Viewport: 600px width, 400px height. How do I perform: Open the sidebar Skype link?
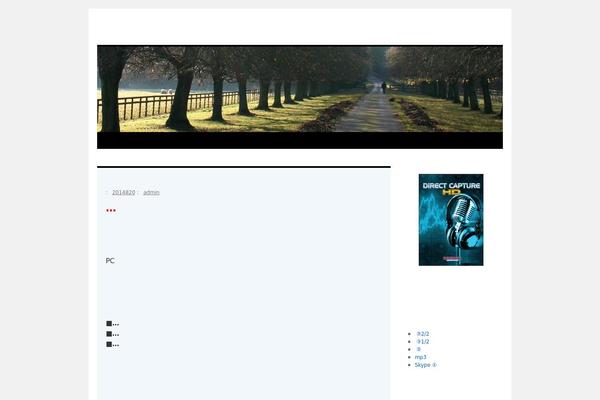click(426, 365)
